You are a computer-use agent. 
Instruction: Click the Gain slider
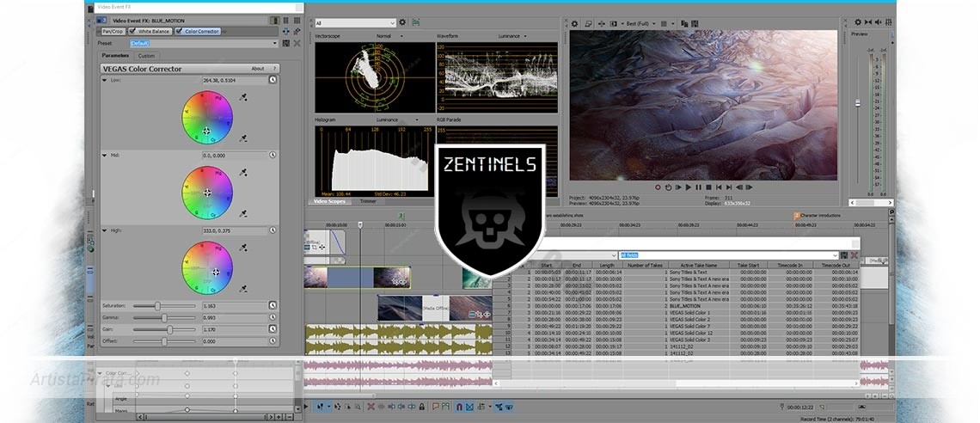pos(163,329)
